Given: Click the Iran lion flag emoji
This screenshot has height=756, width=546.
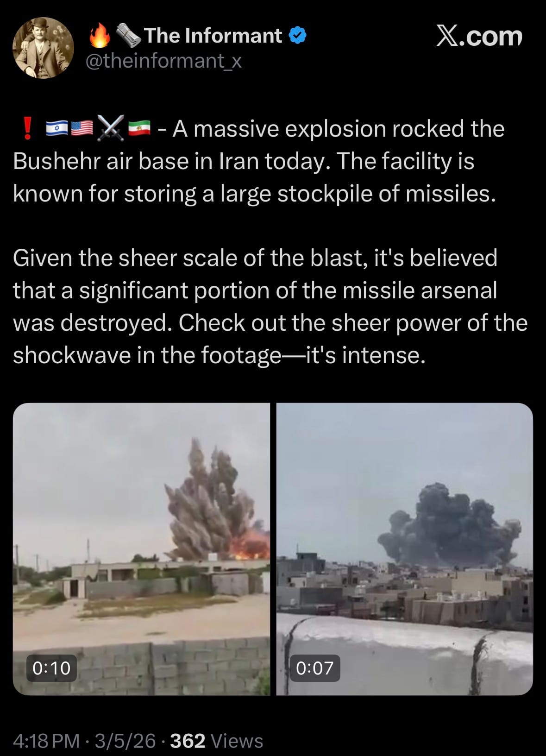Looking at the screenshot, I should coord(139,128).
